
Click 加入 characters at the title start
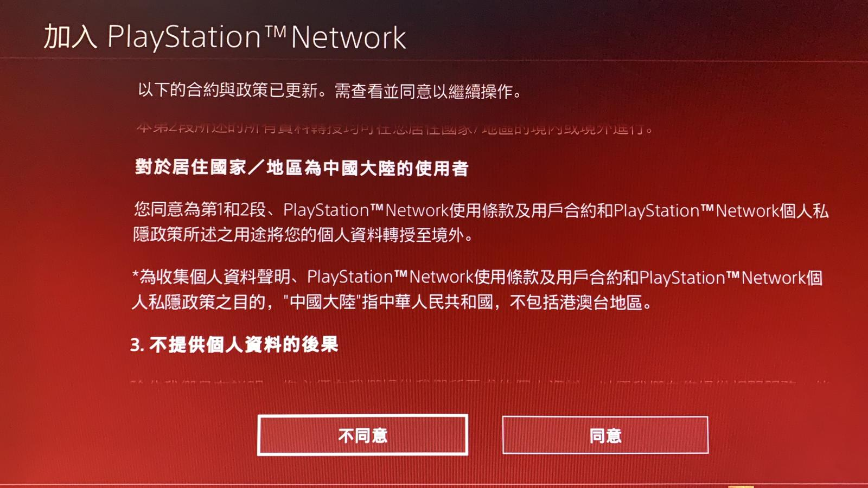[x=70, y=37]
